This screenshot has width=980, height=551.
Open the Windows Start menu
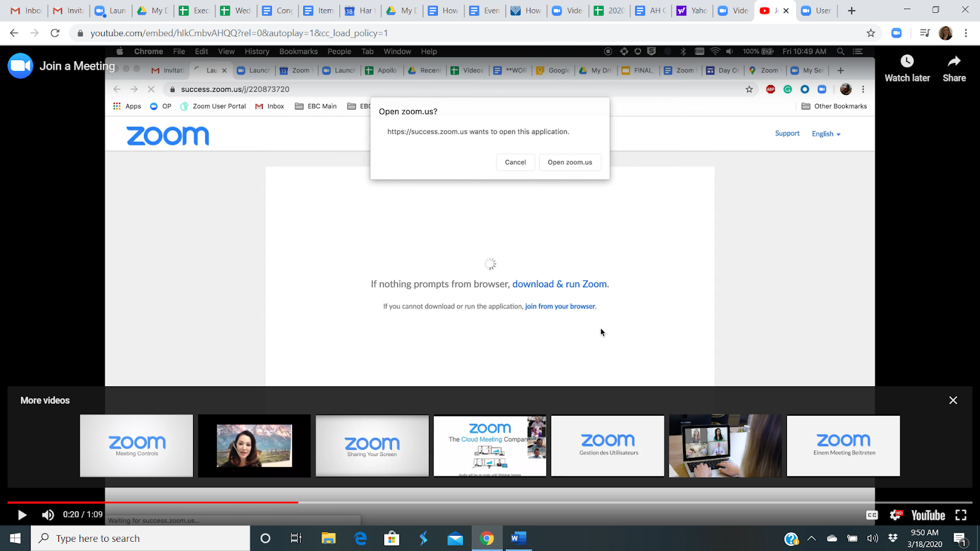pyautogui.click(x=15, y=538)
